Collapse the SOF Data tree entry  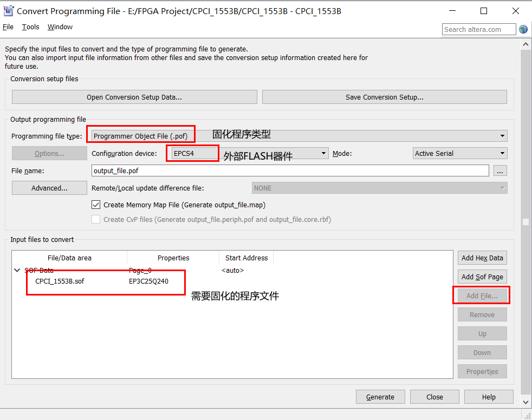click(17, 270)
